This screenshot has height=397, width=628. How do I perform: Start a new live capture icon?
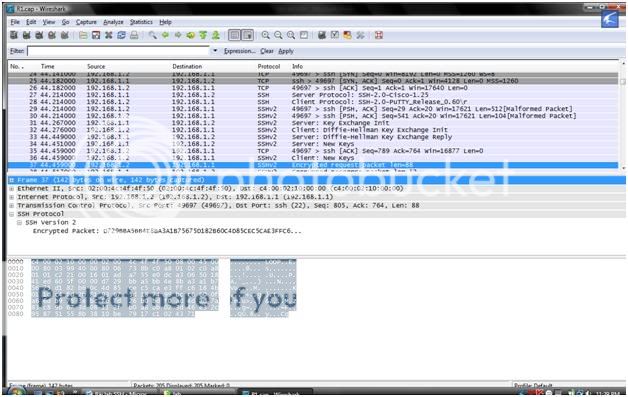(39, 35)
